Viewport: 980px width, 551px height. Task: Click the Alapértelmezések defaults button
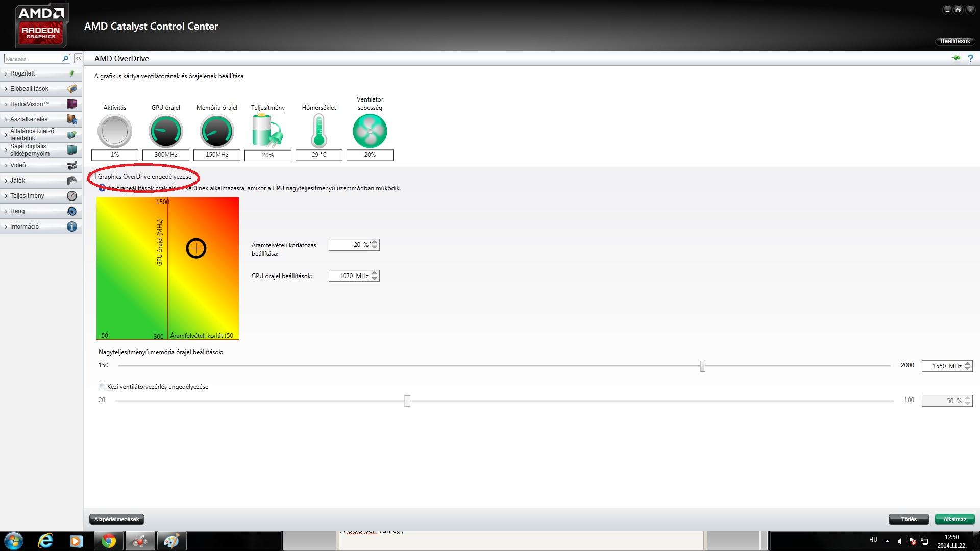click(x=116, y=519)
